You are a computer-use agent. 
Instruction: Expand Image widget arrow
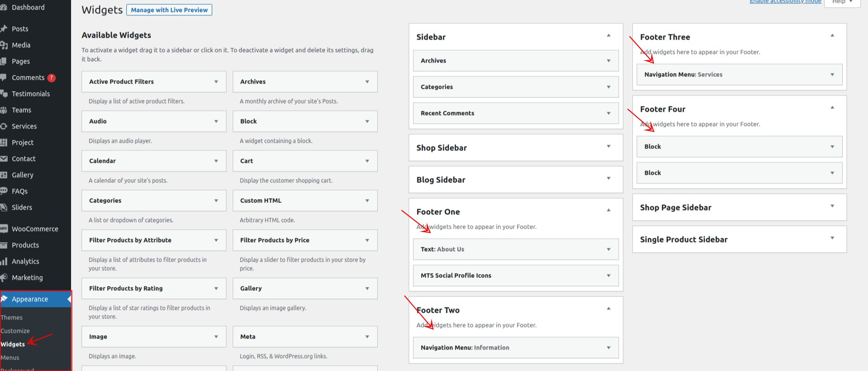(216, 337)
